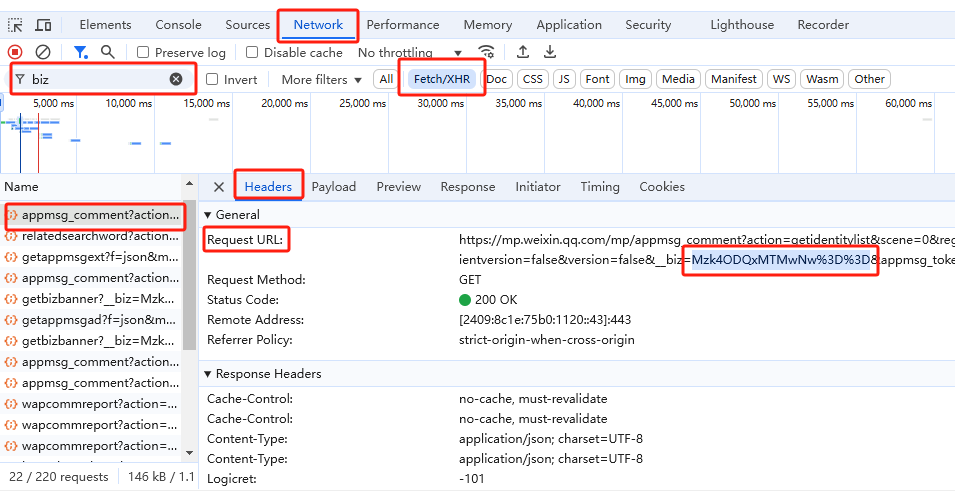Collapse the General headers section
Screen dimensions: 955x502
(208, 215)
